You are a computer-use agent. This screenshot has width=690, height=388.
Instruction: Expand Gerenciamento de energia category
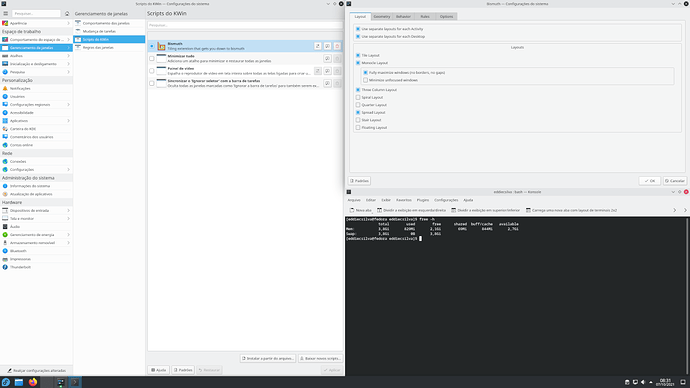(x=68, y=235)
